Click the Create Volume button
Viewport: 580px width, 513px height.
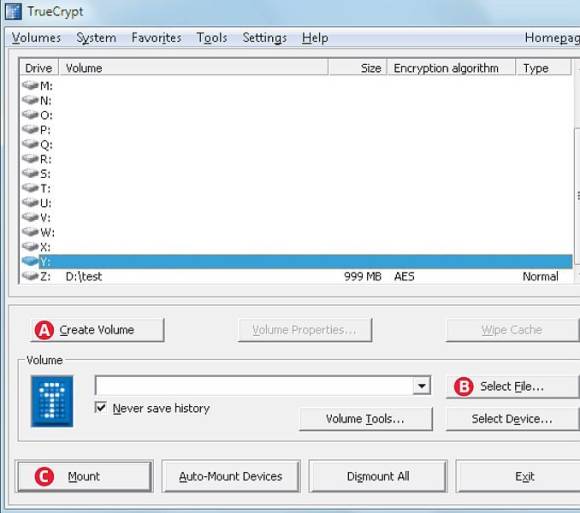(x=97, y=330)
